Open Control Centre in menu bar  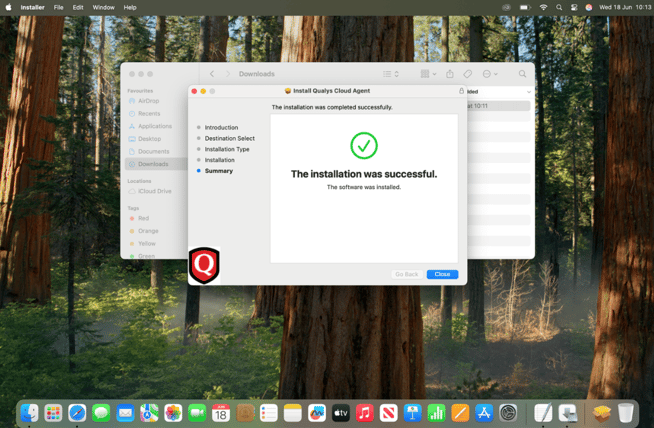(x=574, y=7)
